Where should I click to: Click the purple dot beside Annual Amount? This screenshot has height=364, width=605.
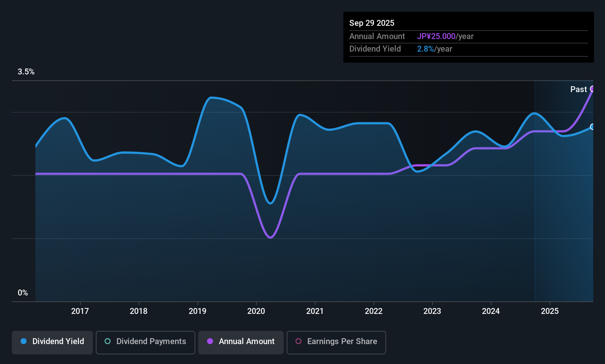(x=210, y=342)
